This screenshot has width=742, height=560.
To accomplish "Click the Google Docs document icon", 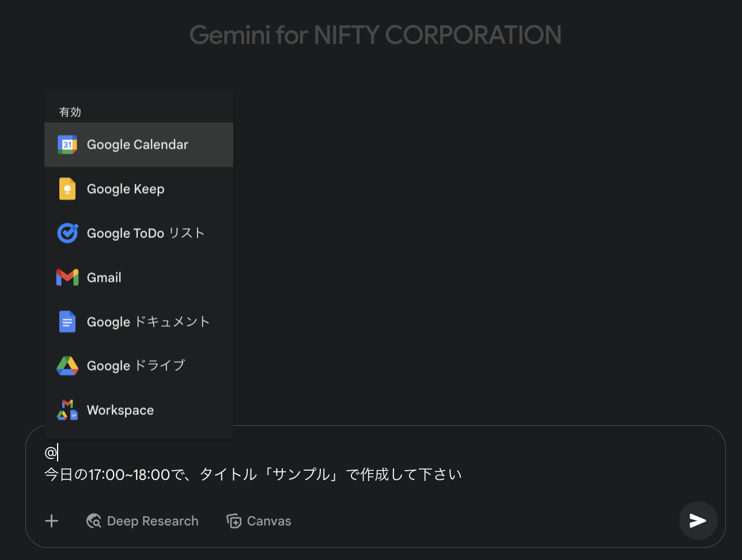I will pos(67,321).
